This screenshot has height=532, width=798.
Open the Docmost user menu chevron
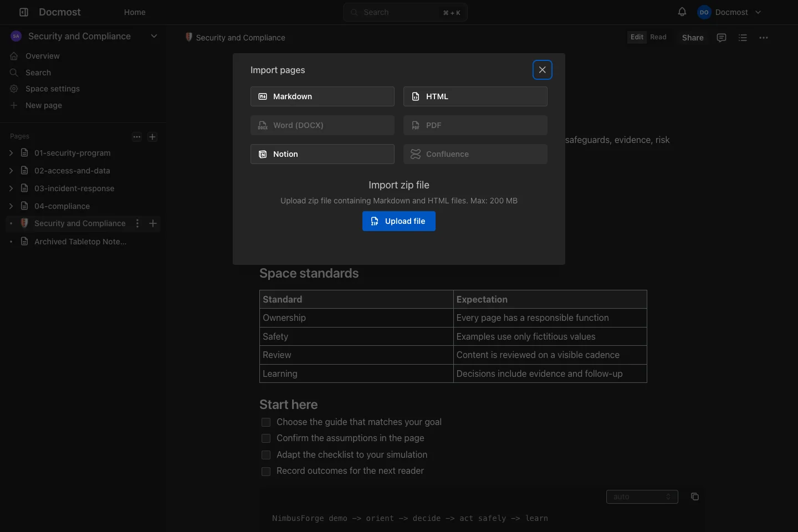(758, 12)
